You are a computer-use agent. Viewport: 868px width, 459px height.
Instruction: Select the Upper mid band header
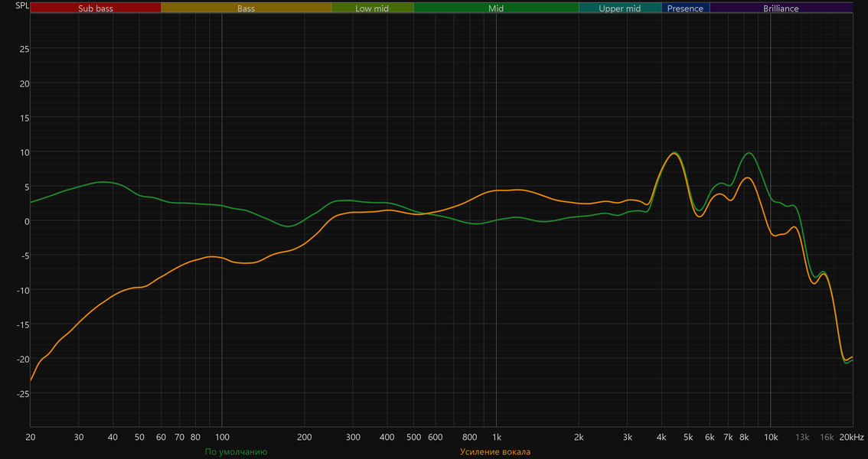[620, 8]
